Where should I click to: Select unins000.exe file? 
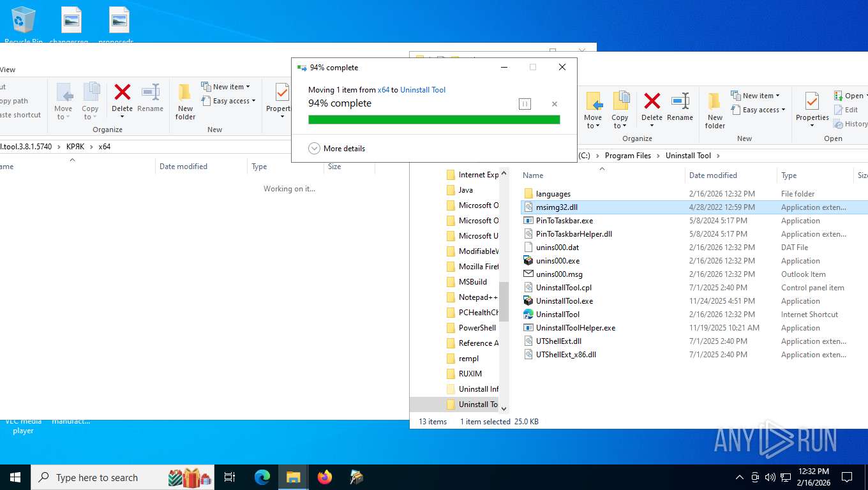click(558, 261)
